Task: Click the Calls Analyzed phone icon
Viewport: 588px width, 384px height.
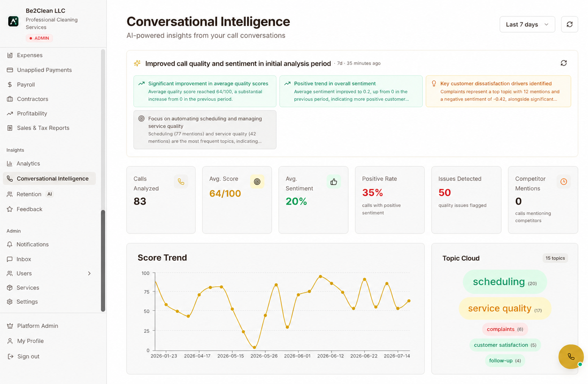Action: click(181, 182)
